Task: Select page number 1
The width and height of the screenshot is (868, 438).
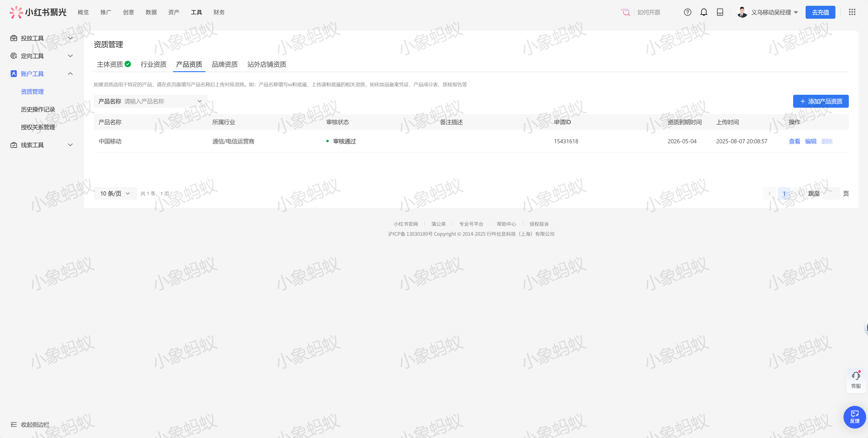Action: [x=784, y=193]
